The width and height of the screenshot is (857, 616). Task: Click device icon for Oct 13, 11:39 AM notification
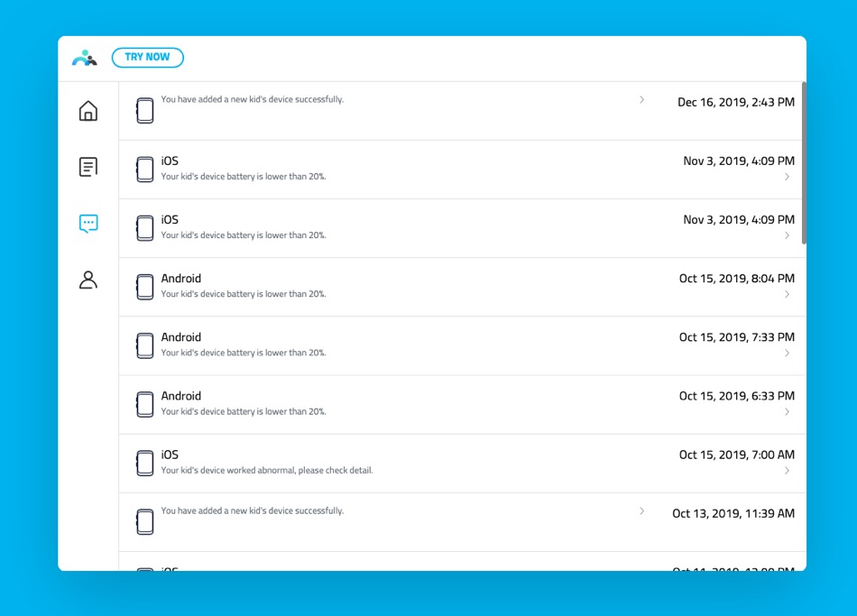click(145, 522)
